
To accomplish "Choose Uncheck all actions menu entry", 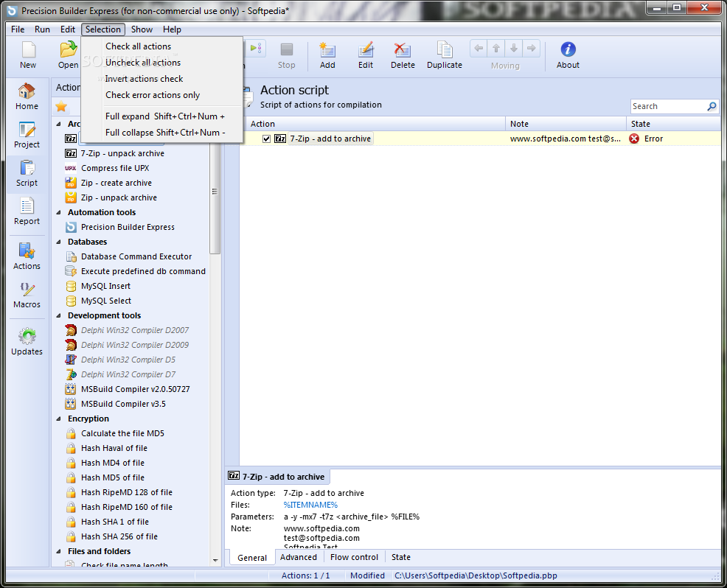I will (x=162, y=63).
